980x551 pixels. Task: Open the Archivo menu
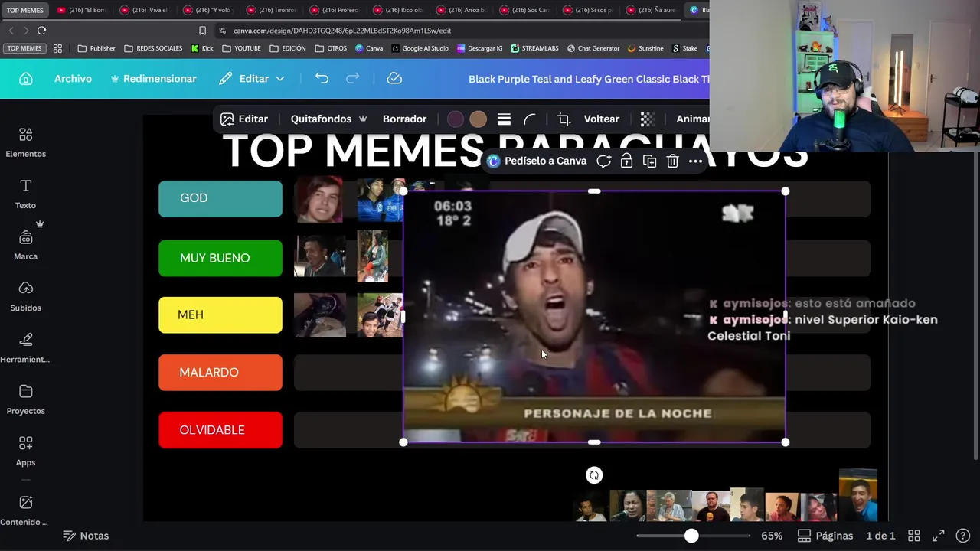[x=73, y=79]
